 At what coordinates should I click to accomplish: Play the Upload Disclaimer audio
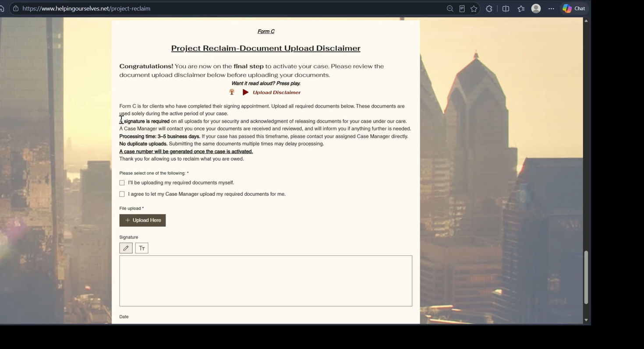click(x=246, y=92)
